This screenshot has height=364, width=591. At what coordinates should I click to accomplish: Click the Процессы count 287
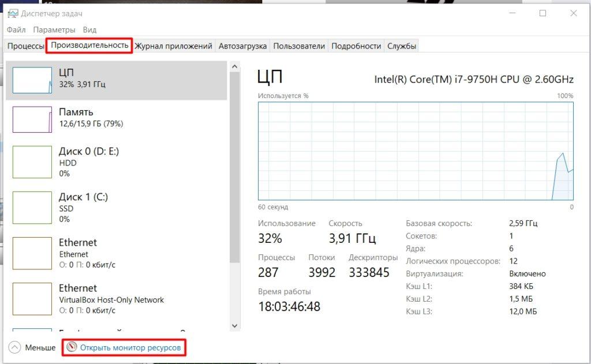click(x=268, y=272)
